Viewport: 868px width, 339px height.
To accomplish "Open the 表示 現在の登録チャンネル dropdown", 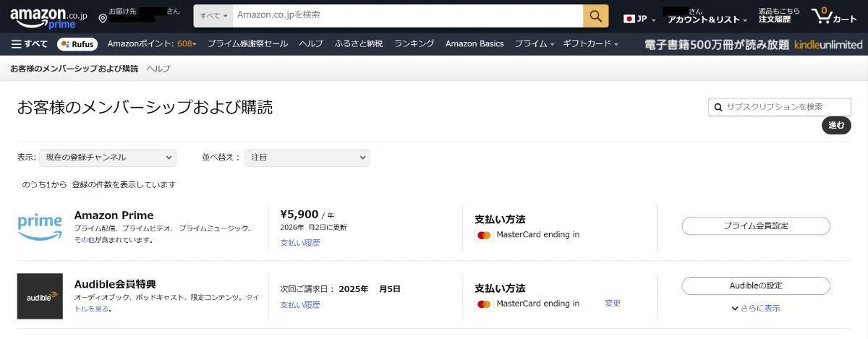I will [x=107, y=158].
